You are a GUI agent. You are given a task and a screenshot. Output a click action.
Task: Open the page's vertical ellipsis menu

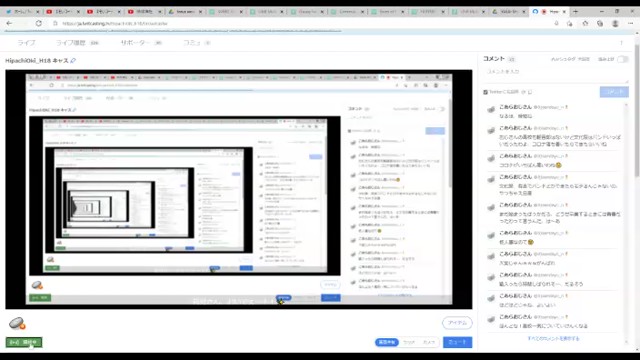[621, 43]
